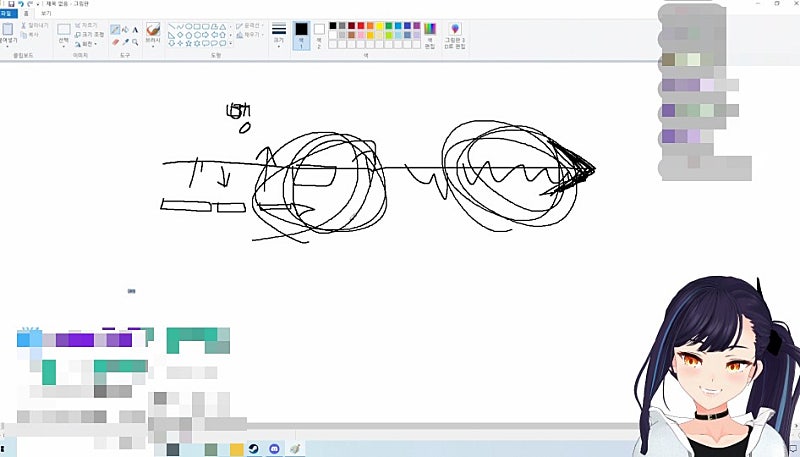The width and height of the screenshot is (800, 457).
Task: Click the Crop button
Action: [x=86, y=26]
